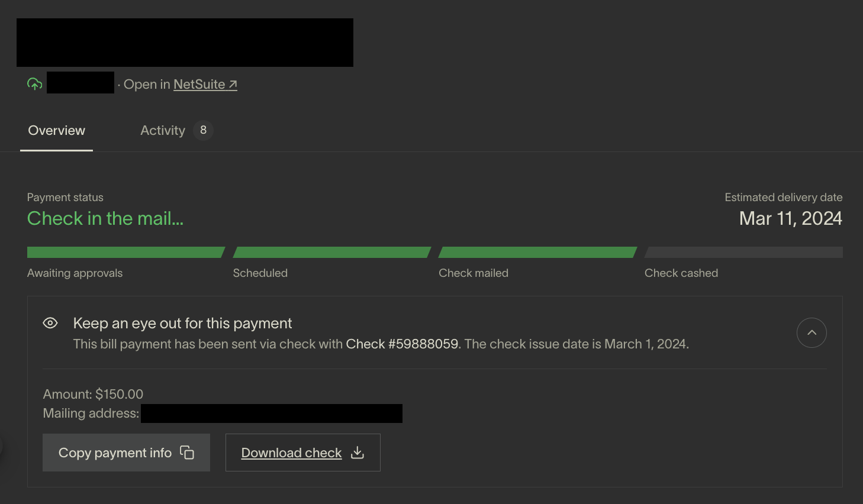Click the external link arrow beside NetSuite

point(233,85)
